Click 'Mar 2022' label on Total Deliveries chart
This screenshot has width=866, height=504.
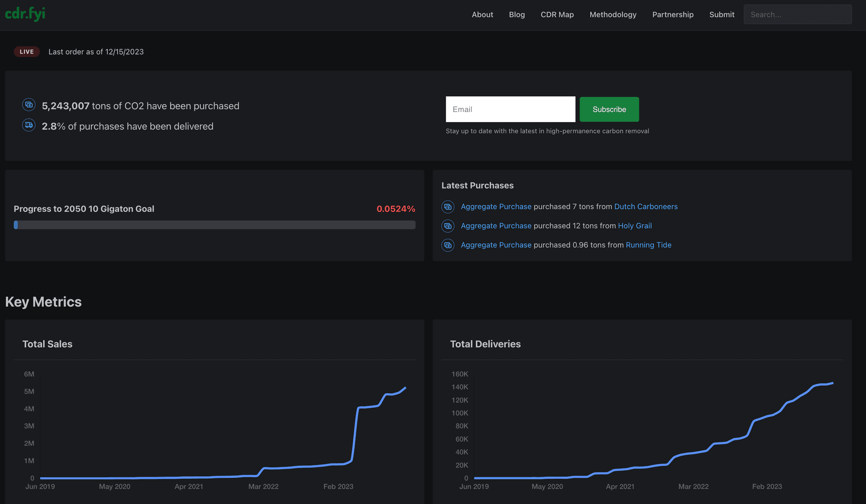pyautogui.click(x=693, y=486)
